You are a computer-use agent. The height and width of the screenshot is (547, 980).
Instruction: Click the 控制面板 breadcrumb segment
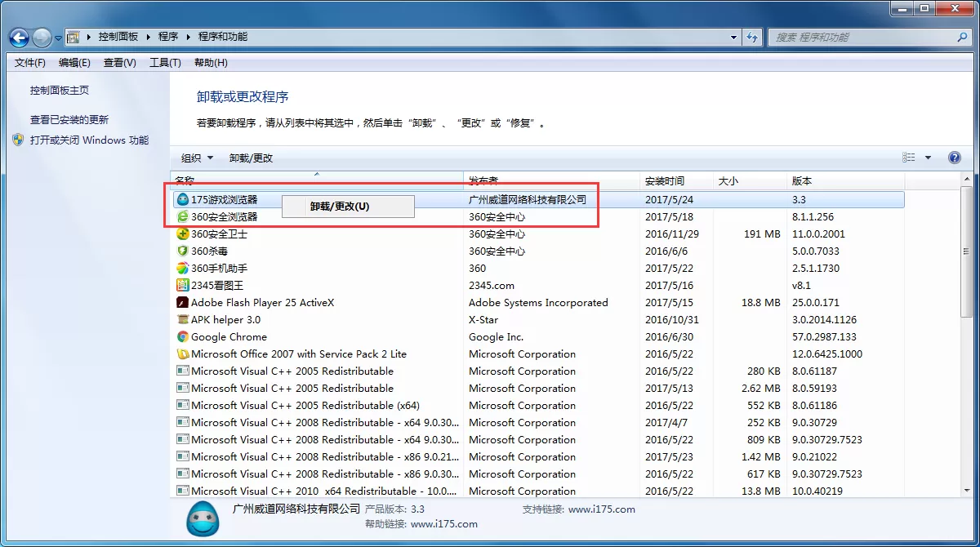point(118,37)
